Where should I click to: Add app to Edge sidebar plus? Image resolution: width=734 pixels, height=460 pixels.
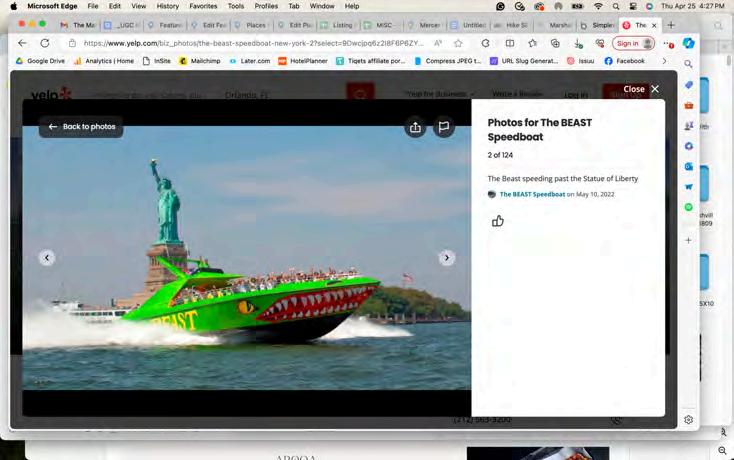tap(688, 240)
